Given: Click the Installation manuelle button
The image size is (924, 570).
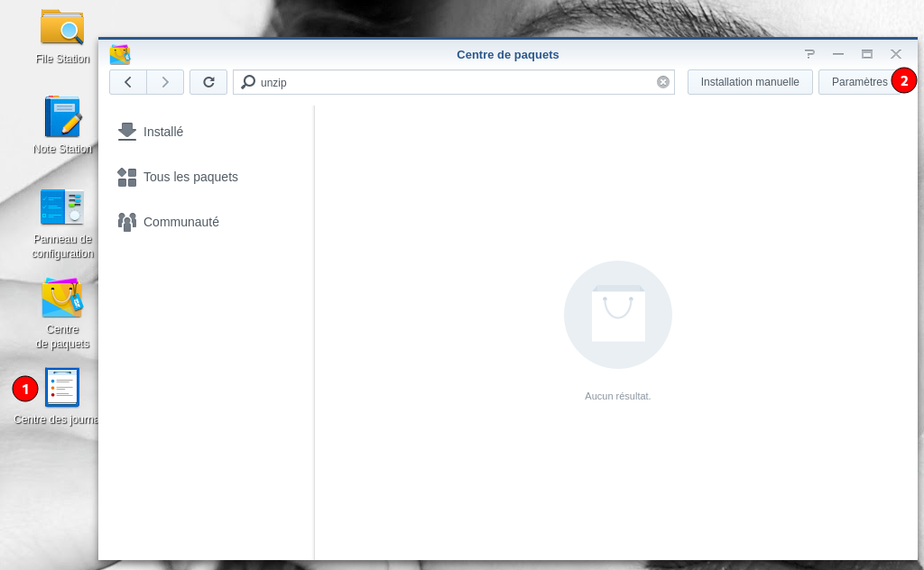Looking at the screenshot, I should coord(750,82).
